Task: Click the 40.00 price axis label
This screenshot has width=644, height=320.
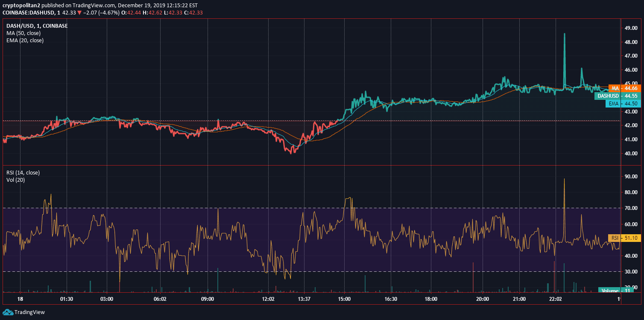Action: 631,153
